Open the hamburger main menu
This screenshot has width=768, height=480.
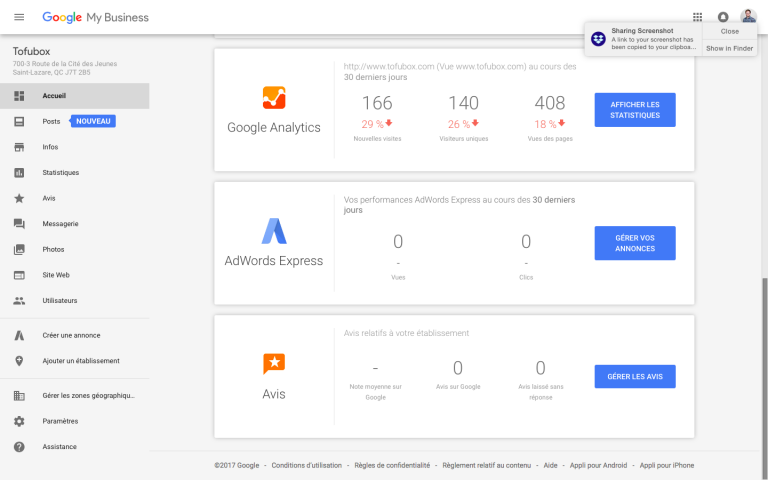(19, 17)
